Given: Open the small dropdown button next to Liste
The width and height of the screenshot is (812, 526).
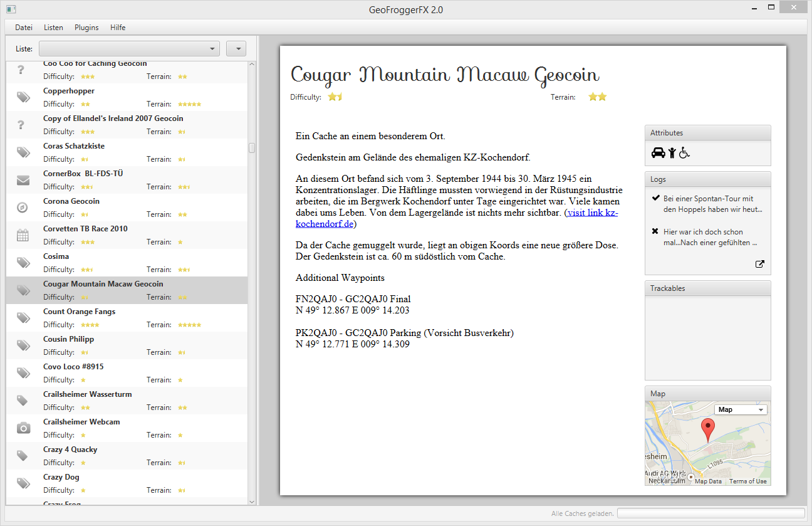Looking at the screenshot, I should [x=236, y=49].
